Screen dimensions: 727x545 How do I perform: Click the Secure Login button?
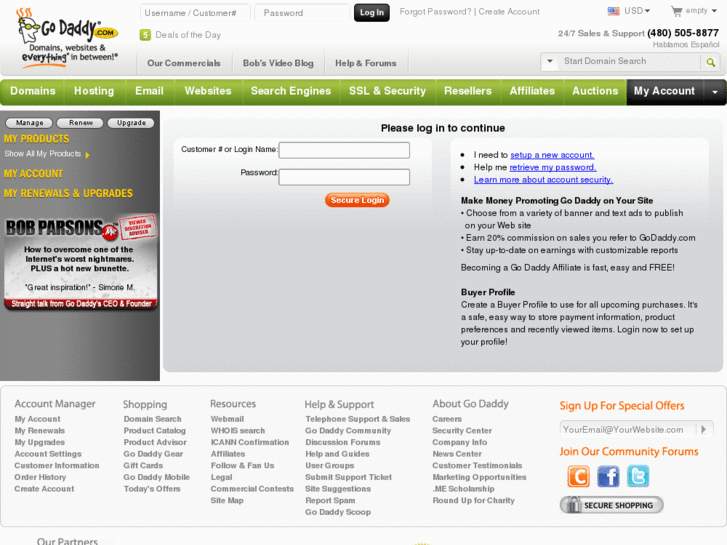click(x=357, y=200)
